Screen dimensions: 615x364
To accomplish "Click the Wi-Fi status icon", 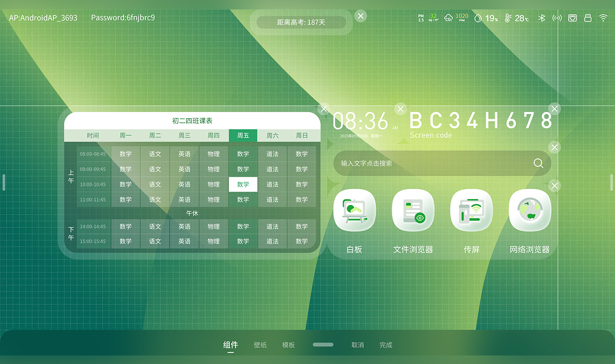I will pos(603,18).
